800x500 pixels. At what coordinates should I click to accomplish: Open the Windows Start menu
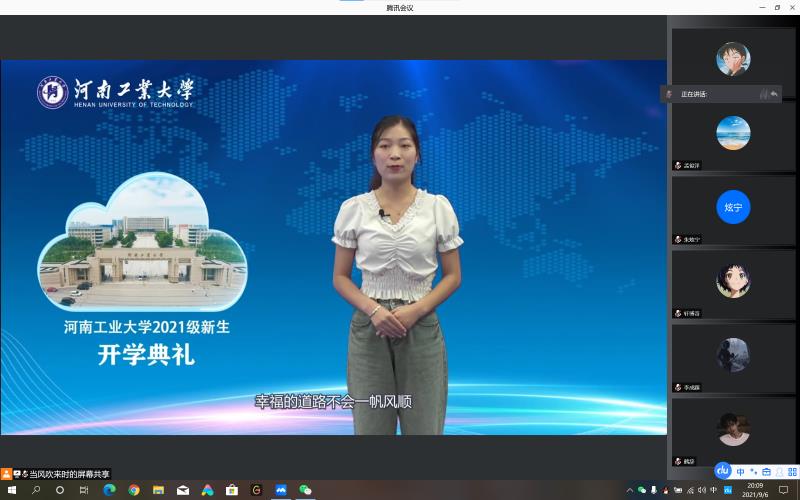(11, 490)
